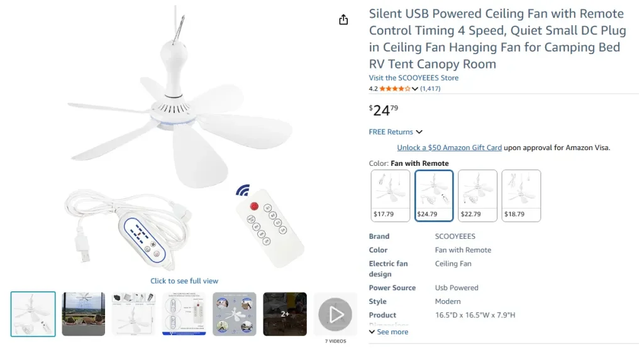Expand See more product details
The height and width of the screenshot is (348, 644).
click(389, 332)
